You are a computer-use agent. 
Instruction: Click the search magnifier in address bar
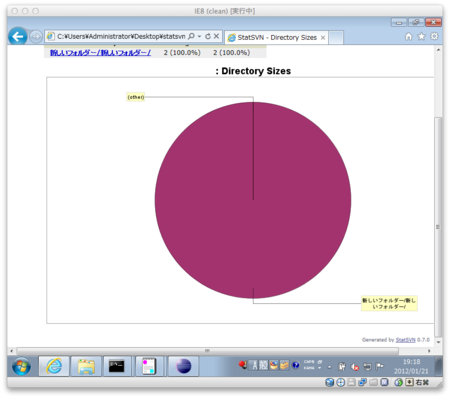tap(191, 36)
